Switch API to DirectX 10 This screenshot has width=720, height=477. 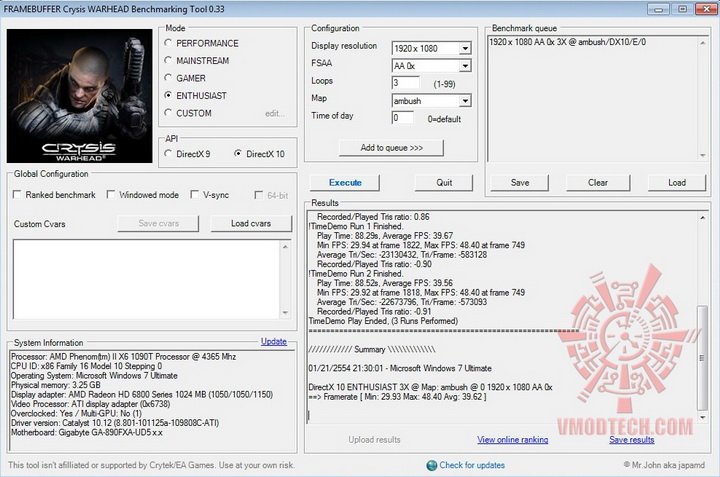point(238,153)
